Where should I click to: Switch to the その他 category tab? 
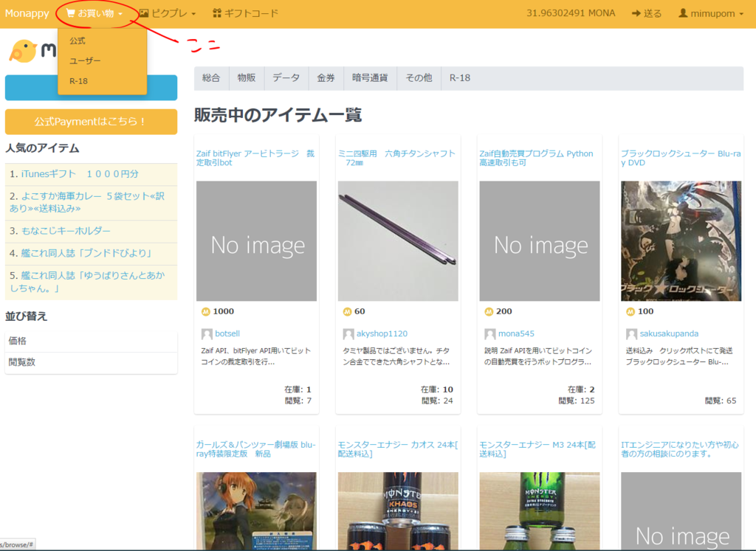click(419, 78)
